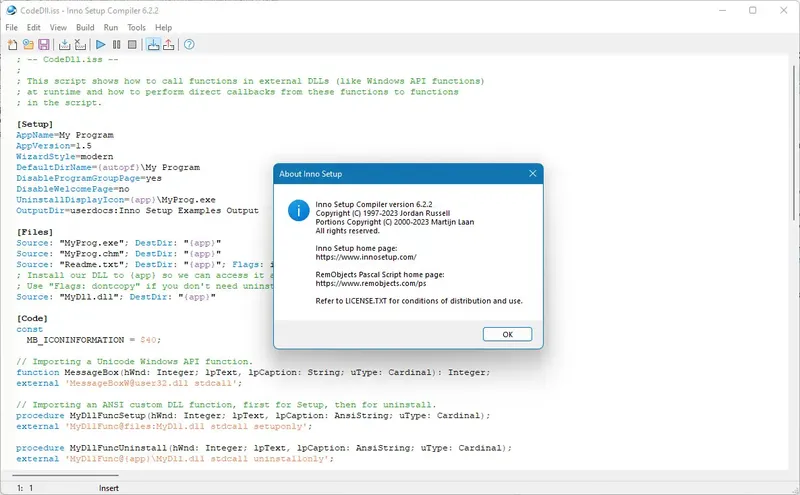Click the 'MB_ICONINFORMATION = $40;' line
Image resolution: width=800 pixels, height=495 pixels.
click(93, 340)
